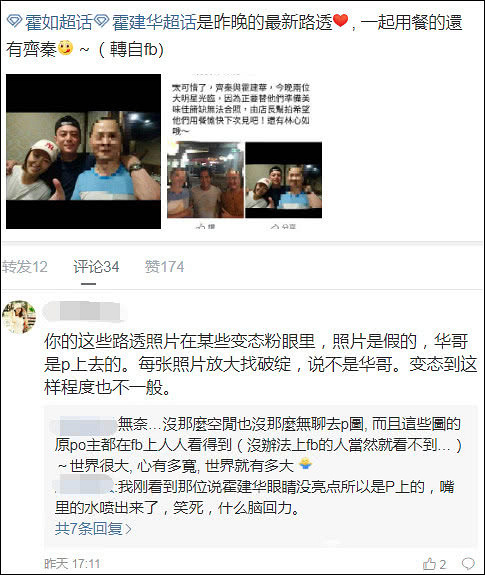
Task: Open the commenter's profile avatar
Action: pos(19,317)
